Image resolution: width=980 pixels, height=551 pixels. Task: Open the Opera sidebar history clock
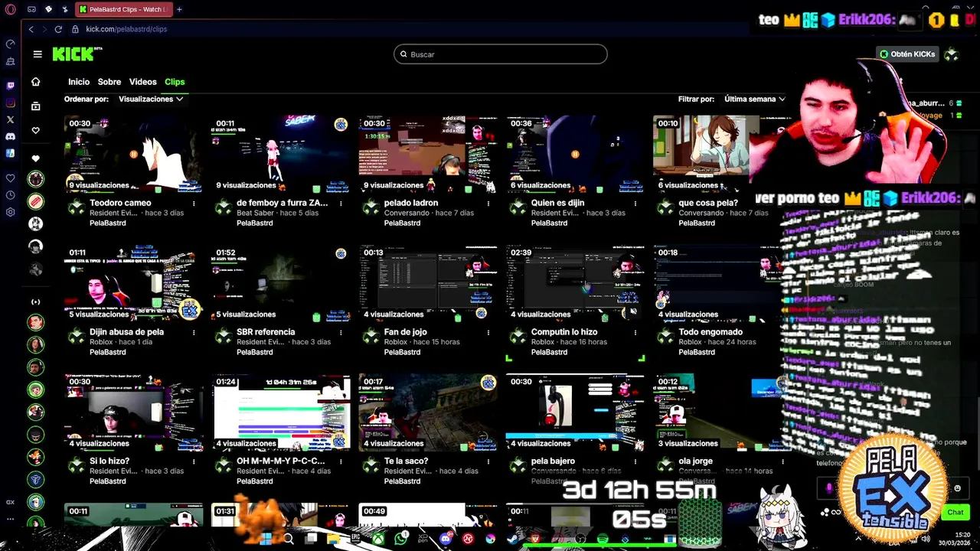point(10,195)
